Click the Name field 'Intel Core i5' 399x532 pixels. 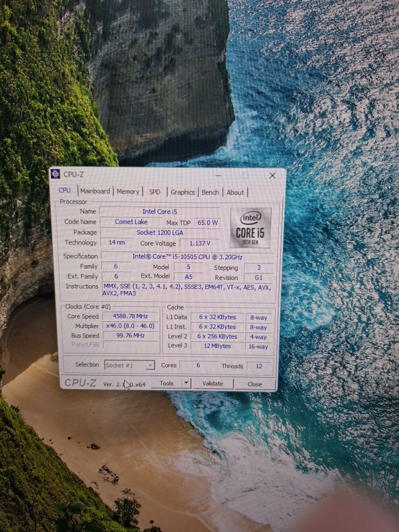(x=160, y=211)
